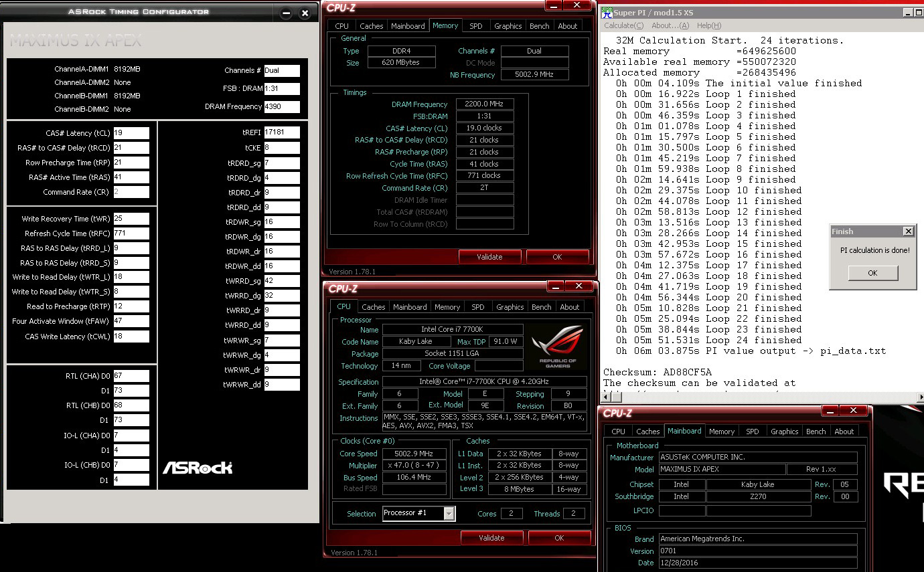Click OK in the CPU-Z processor window
Screen dimensions: 924x572
click(559, 538)
